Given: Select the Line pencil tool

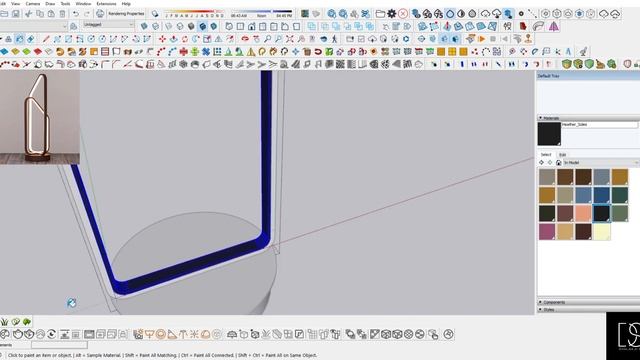Looking at the screenshot, I should [x=46, y=39].
